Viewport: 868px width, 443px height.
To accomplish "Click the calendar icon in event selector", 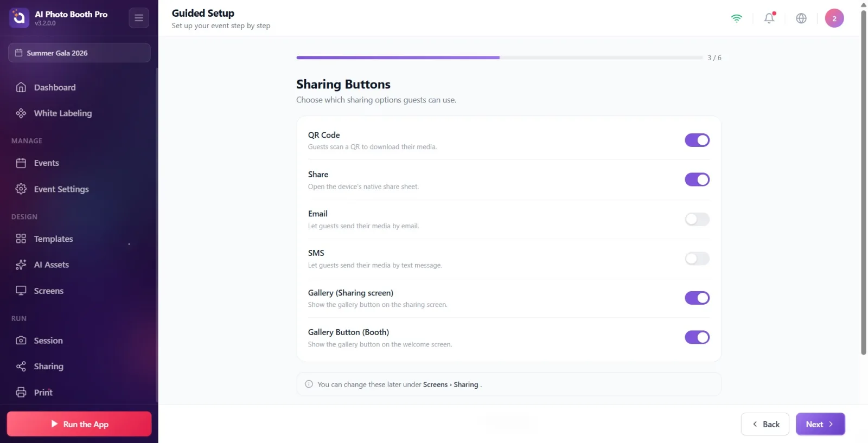I will (x=18, y=53).
